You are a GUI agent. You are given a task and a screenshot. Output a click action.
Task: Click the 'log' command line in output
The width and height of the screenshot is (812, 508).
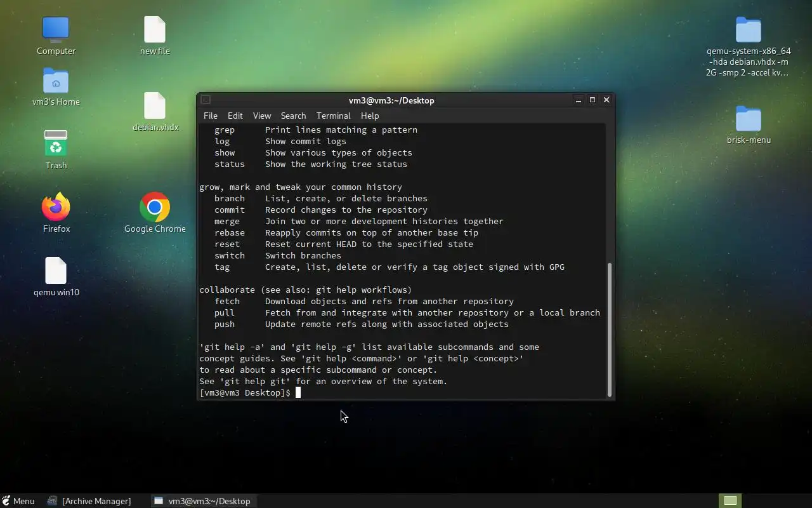point(280,142)
